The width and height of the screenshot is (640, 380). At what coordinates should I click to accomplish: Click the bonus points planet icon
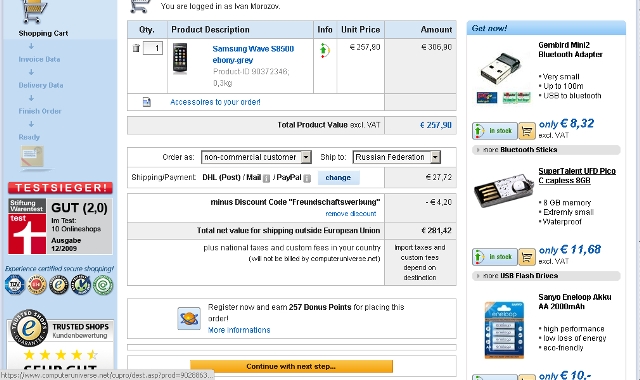tap(189, 318)
